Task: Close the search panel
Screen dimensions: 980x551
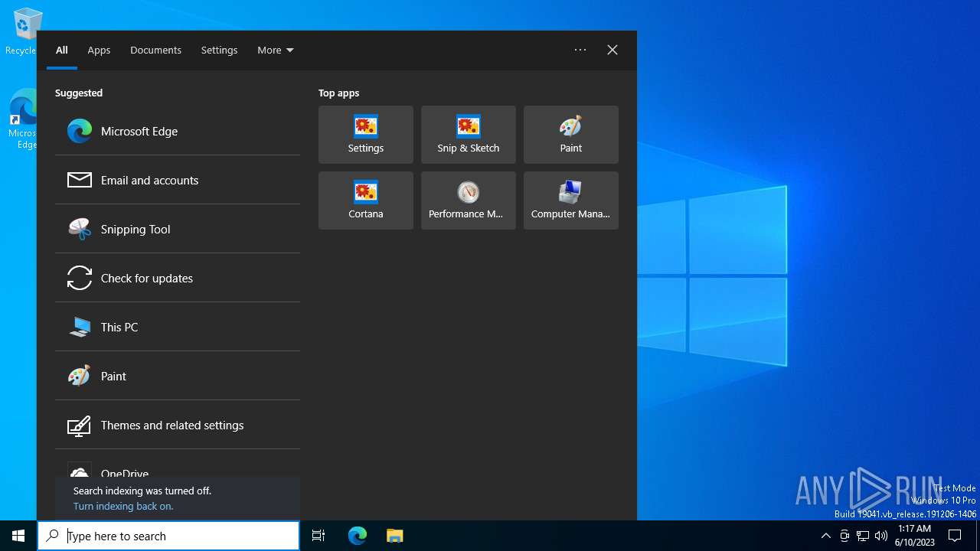Action: point(612,50)
